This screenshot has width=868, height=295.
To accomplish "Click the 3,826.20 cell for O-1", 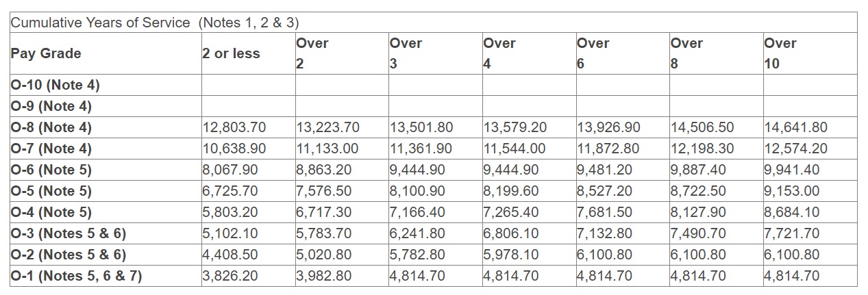I will [x=230, y=277].
